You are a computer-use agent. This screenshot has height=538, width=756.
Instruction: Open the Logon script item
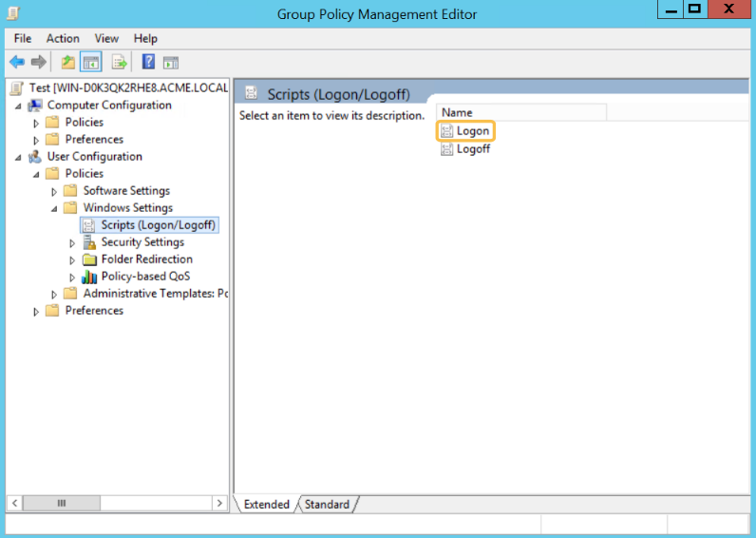coord(472,131)
